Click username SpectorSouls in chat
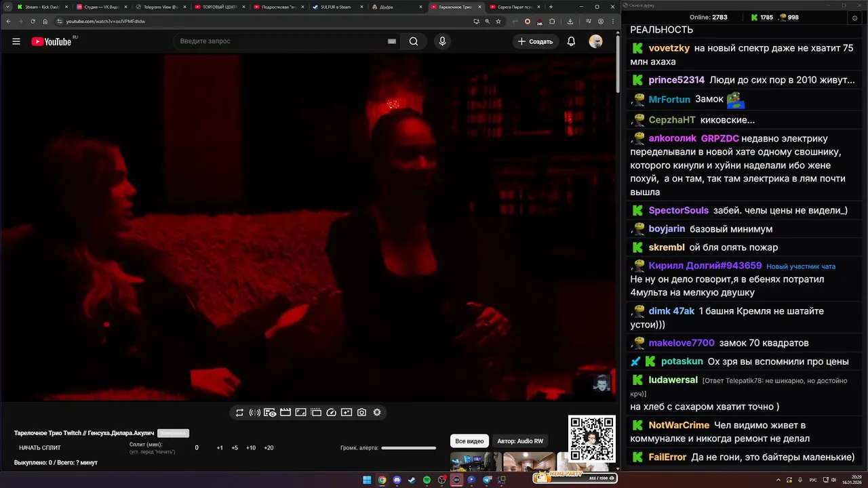 (679, 211)
